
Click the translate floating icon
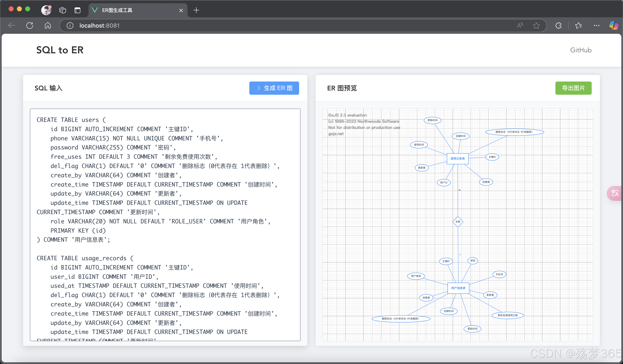pyautogui.click(x=615, y=193)
